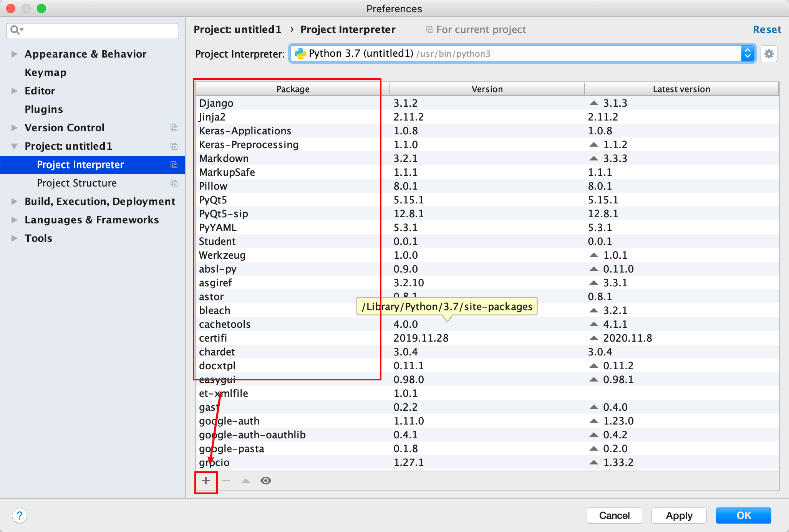Click in the settings search field

[100, 30]
